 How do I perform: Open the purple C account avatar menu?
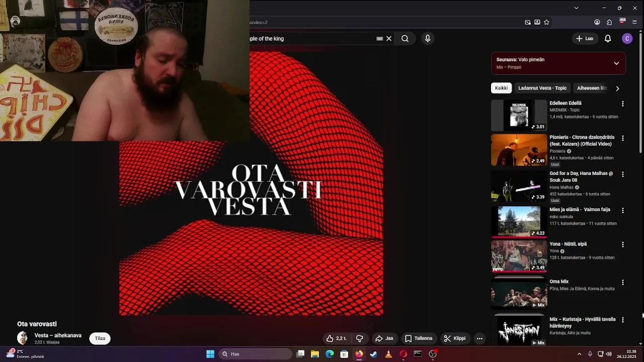627,39
